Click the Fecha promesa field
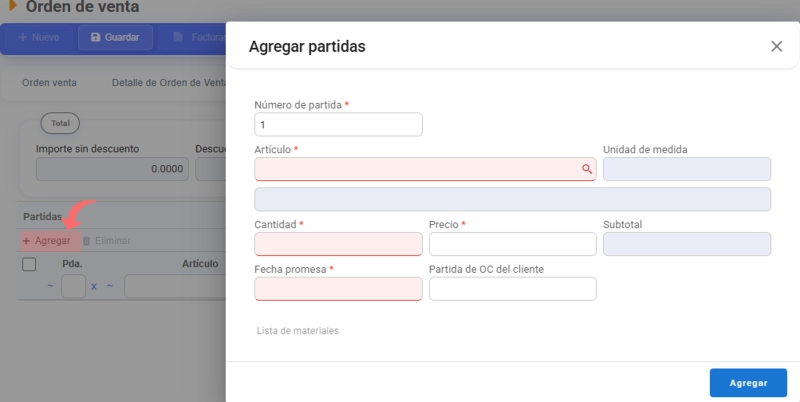The width and height of the screenshot is (800, 402). click(x=338, y=289)
